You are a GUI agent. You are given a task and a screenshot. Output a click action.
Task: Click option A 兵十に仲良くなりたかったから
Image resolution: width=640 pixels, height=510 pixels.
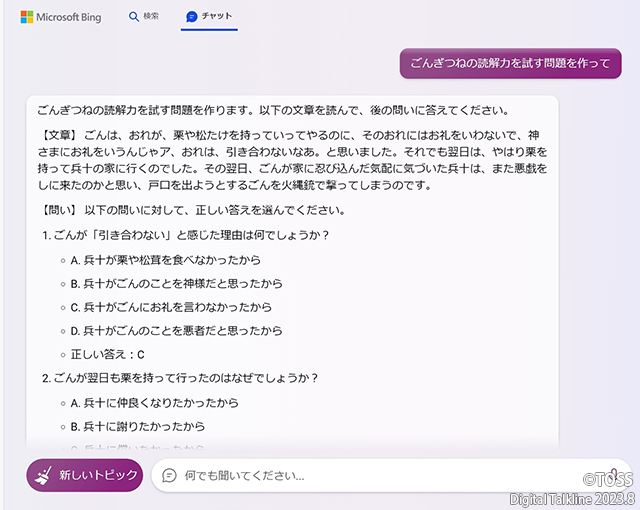[154, 403]
